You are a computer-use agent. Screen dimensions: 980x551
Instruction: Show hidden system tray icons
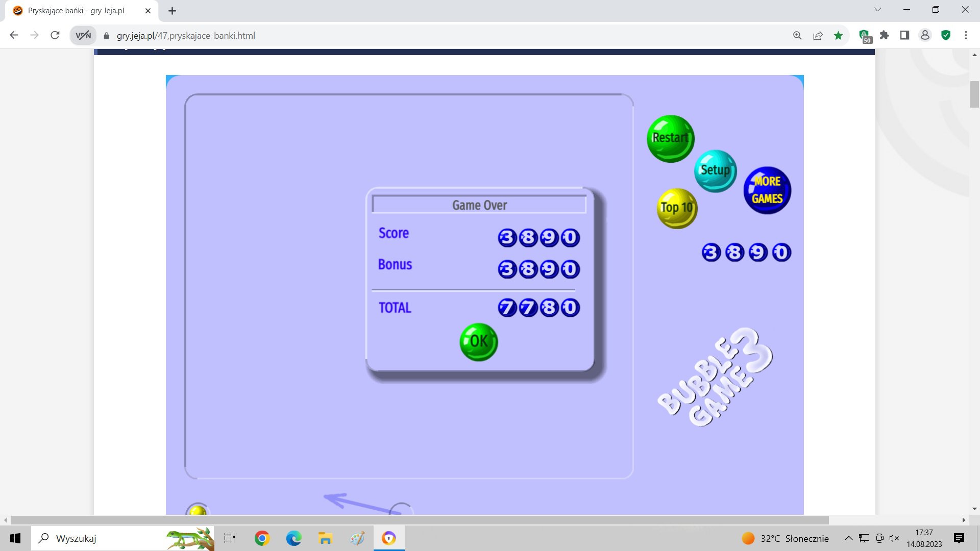click(x=848, y=538)
